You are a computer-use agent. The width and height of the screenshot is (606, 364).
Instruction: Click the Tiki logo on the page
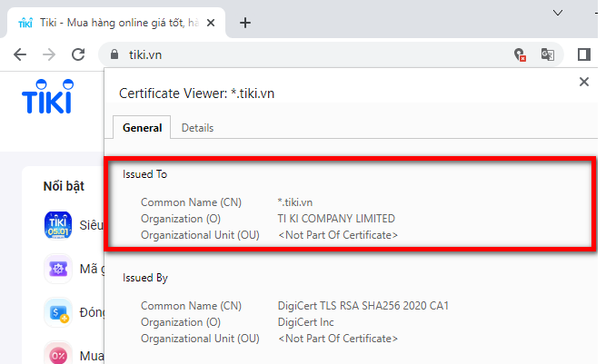click(x=48, y=96)
